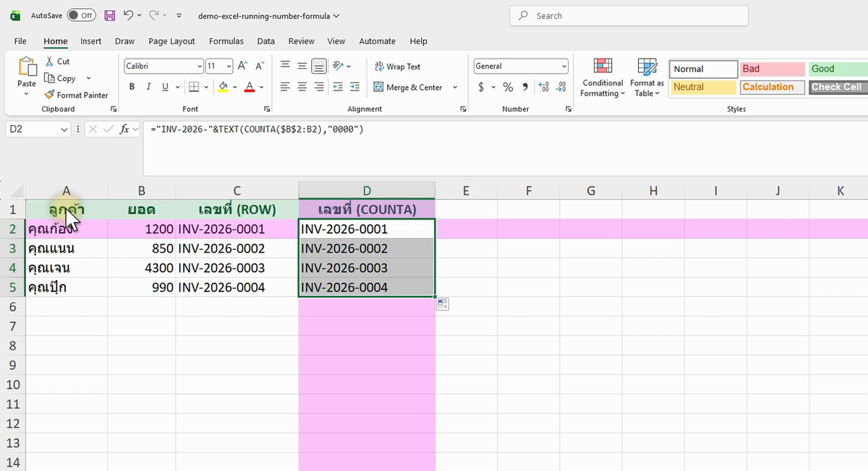Click the Merge & Center button
This screenshot has height=471, width=868.
(x=409, y=88)
